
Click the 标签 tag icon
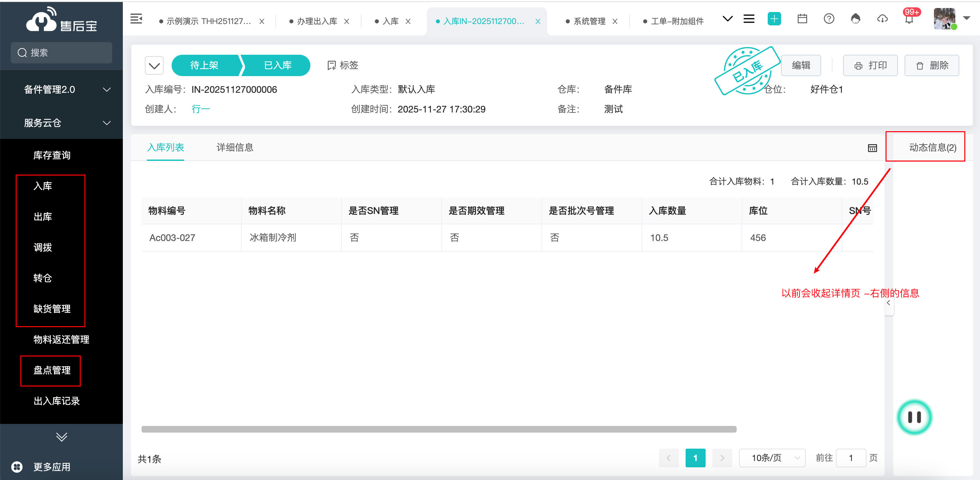[331, 65]
